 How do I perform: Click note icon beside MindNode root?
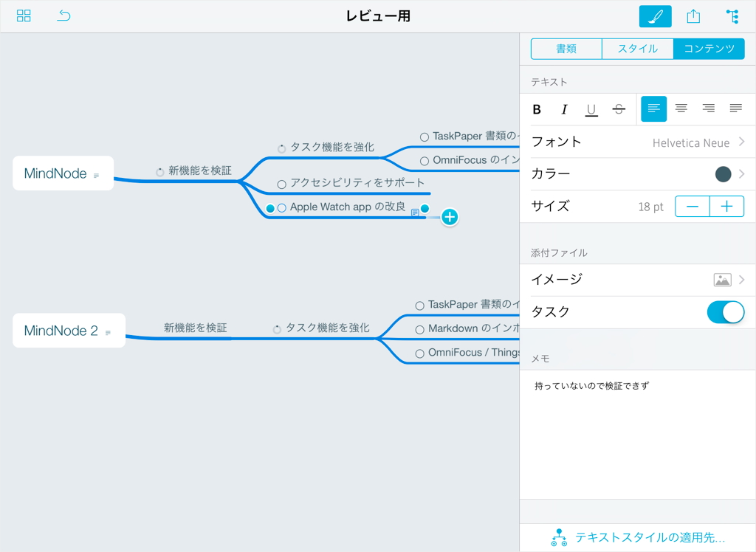(x=97, y=176)
